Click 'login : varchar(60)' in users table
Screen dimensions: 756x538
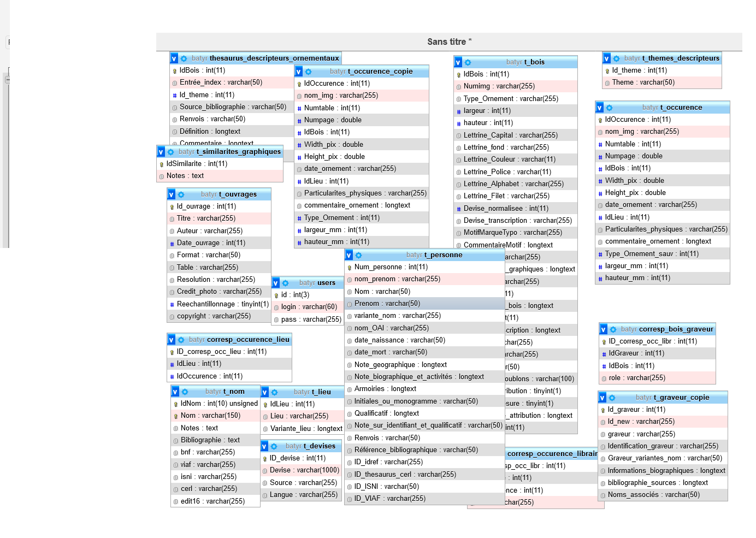(x=308, y=307)
